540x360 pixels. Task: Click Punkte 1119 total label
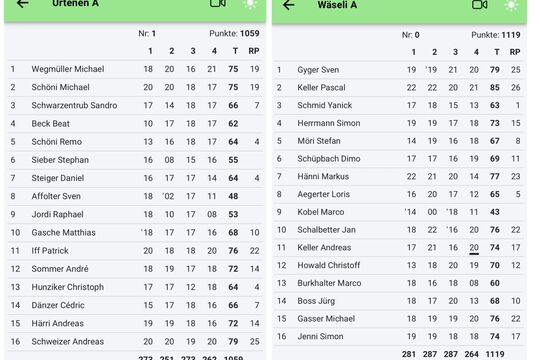click(496, 35)
